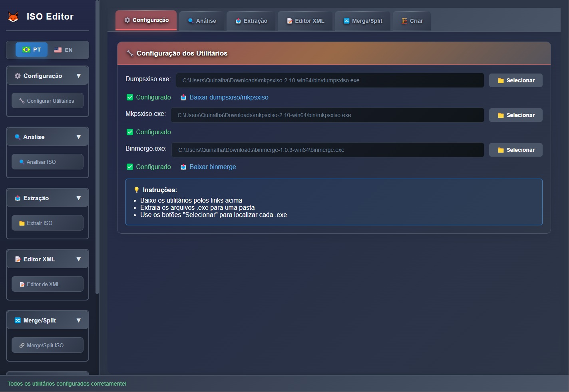Click the wrench icon in Configurar Utilitários
The width and height of the screenshot is (569, 392).
point(22,101)
